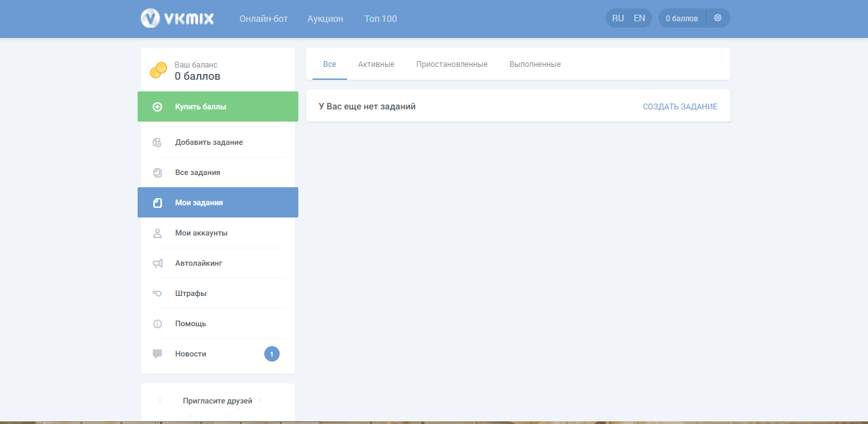Screen dimensions: 868x424
Task: Open Аукцион in top navigation
Action: (x=325, y=19)
